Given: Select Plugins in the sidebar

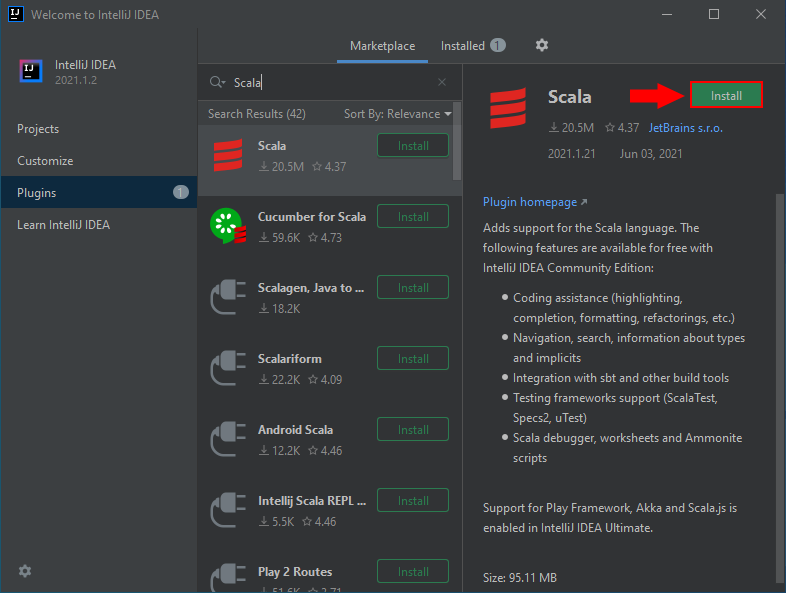Looking at the screenshot, I should [x=99, y=192].
